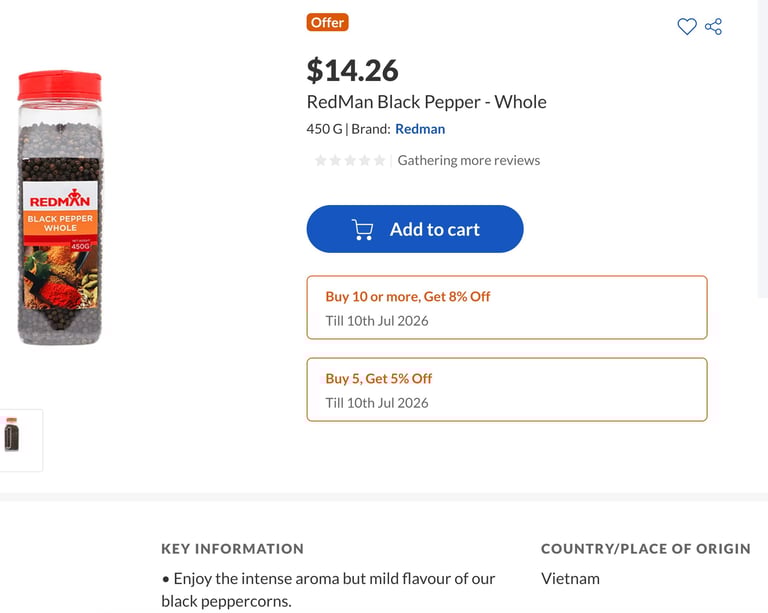This screenshot has height=613, width=768.
Task: Click the RedMan Black Pepper - Whole title
Action: pos(426,102)
